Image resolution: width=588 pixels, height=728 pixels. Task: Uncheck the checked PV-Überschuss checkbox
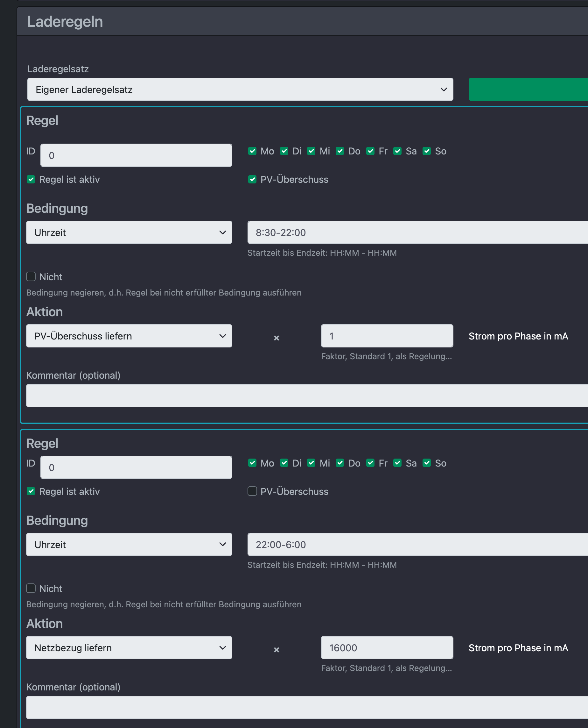click(x=252, y=180)
